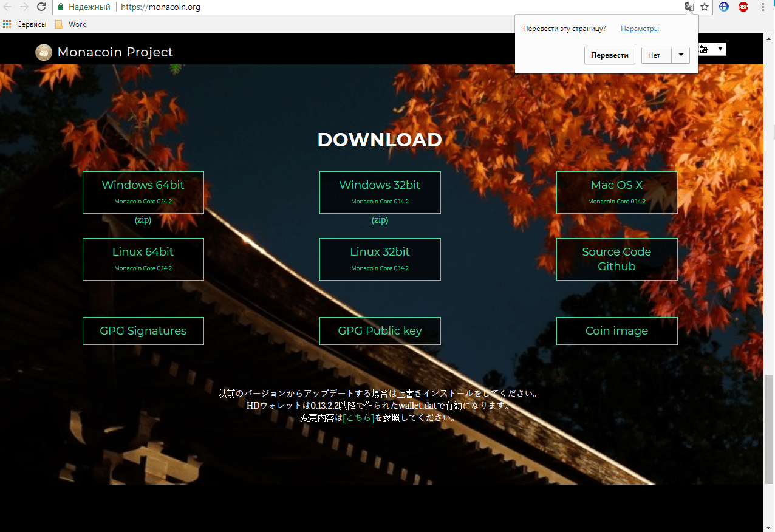Click the Нет button in translate popup
The width and height of the screenshot is (775, 532).
pos(656,55)
